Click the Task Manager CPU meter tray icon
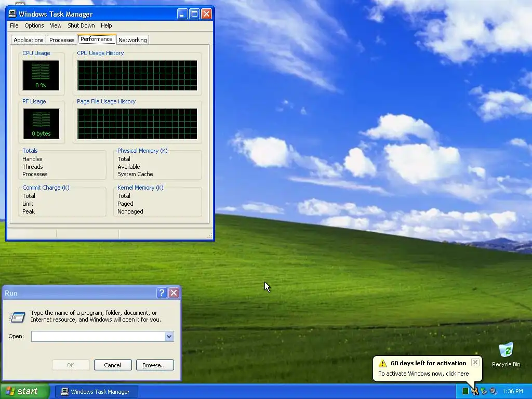 coord(465,391)
